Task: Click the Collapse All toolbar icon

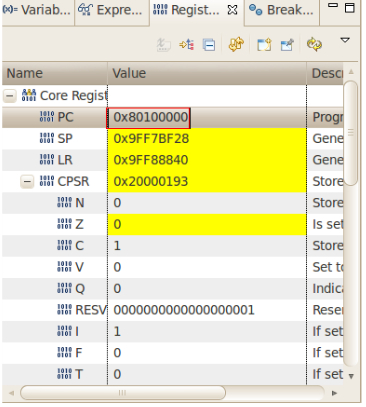Action: [209, 45]
